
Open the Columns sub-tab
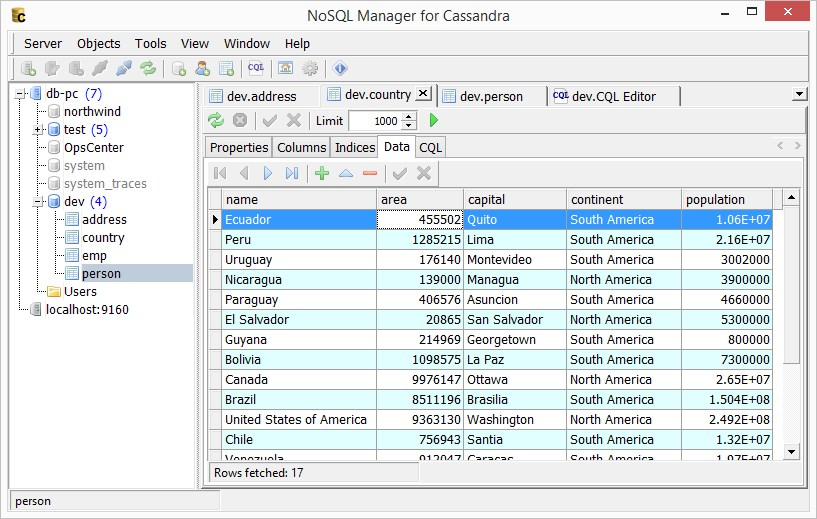[x=302, y=147]
